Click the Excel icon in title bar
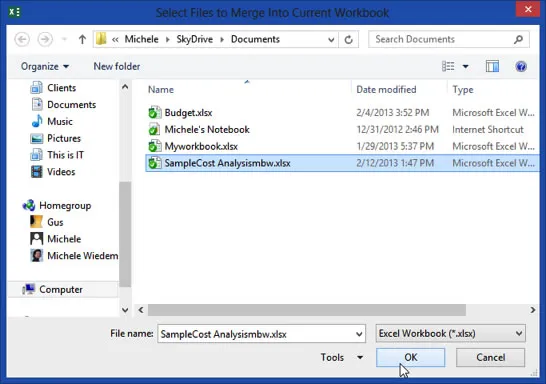The image size is (546, 384). [15, 12]
